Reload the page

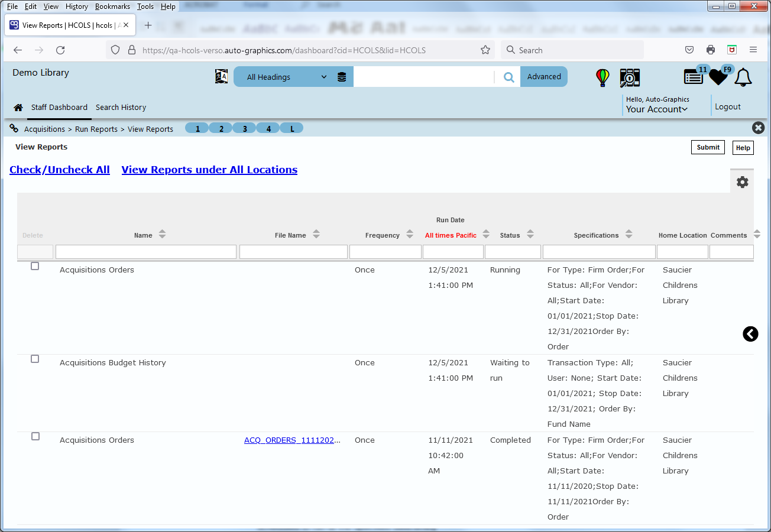(60, 50)
